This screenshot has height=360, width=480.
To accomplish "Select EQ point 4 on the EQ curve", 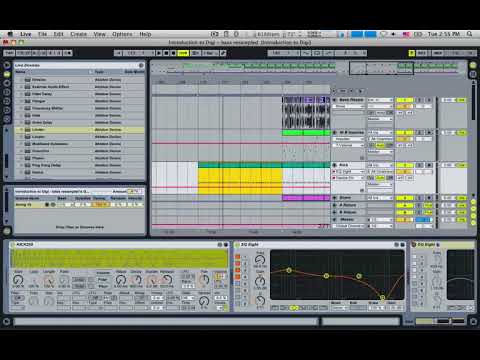I will coord(383,297).
